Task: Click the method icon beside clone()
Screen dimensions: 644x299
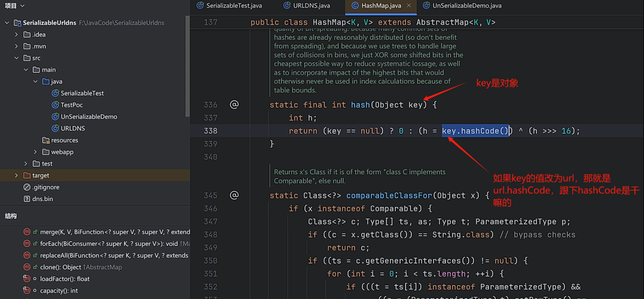Action: pos(27,267)
